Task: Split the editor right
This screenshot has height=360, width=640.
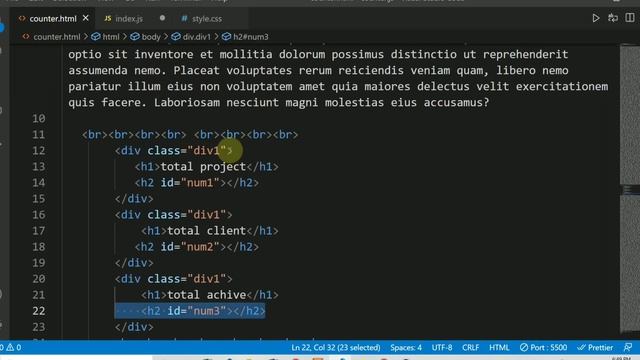Action: (630, 18)
